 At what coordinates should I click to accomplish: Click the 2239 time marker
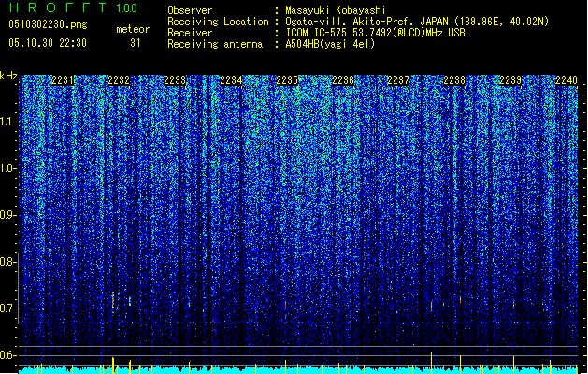point(510,80)
